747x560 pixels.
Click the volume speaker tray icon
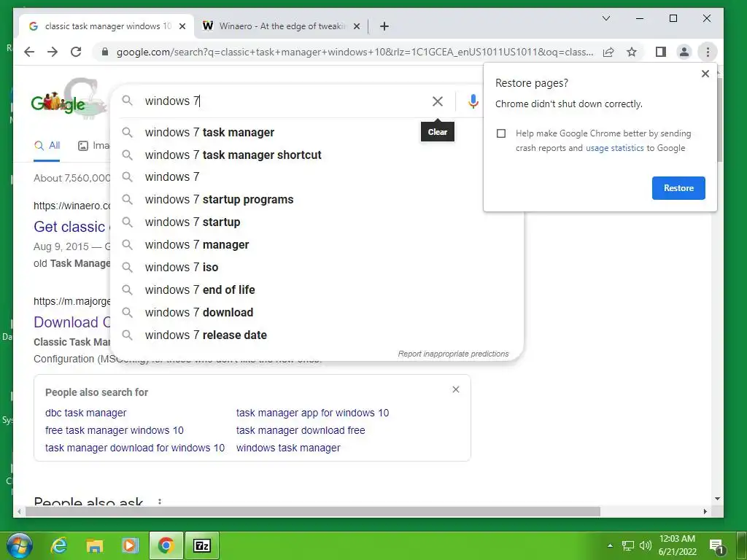[646, 545]
